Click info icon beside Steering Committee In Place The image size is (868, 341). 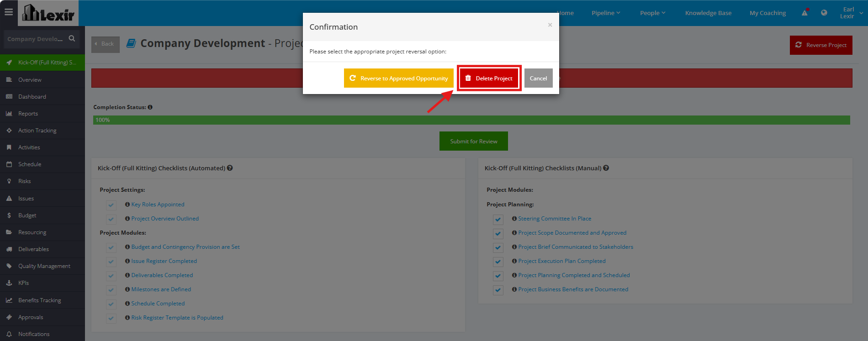[x=514, y=219]
